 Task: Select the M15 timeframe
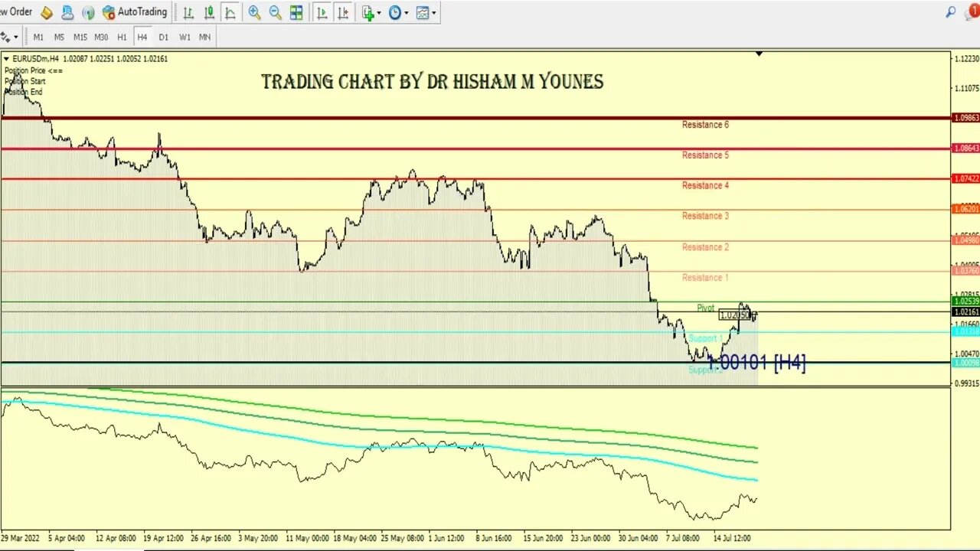point(80,37)
